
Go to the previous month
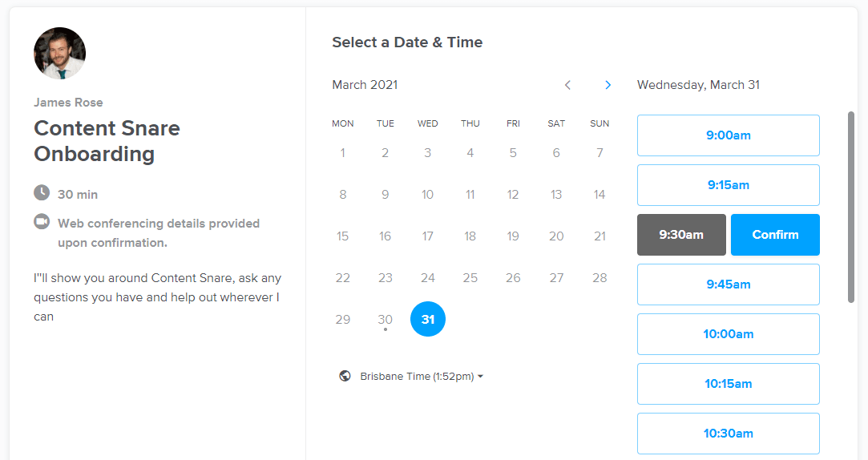pyautogui.click(x=567, y=85)
